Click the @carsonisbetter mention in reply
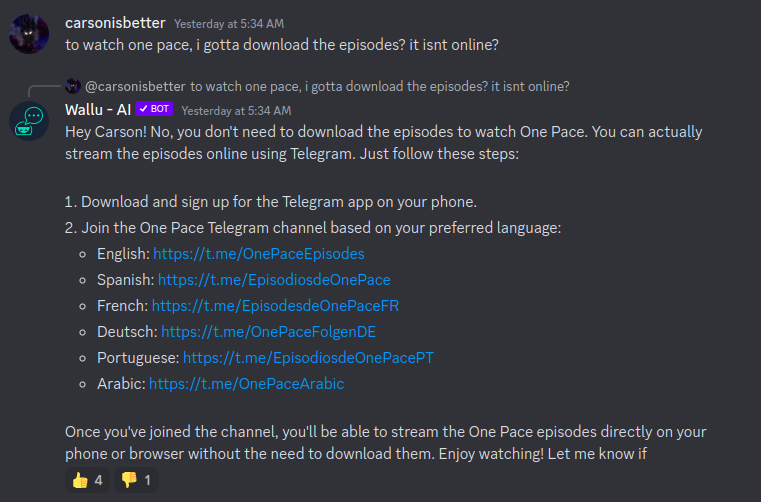 tap(135, 86)
